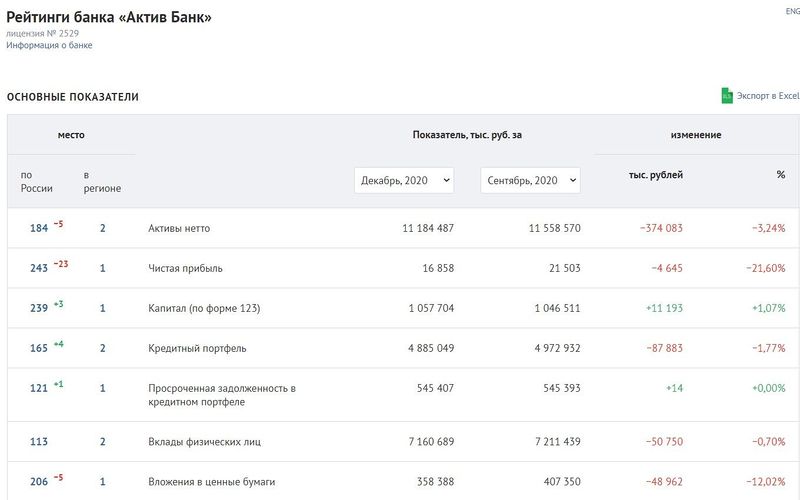Image resolution: width=800 pixels, height=500 pixels.
Task: Open region rank 1 in Вложения в ценные бумаги row
Action: click(x=103, y=481)
